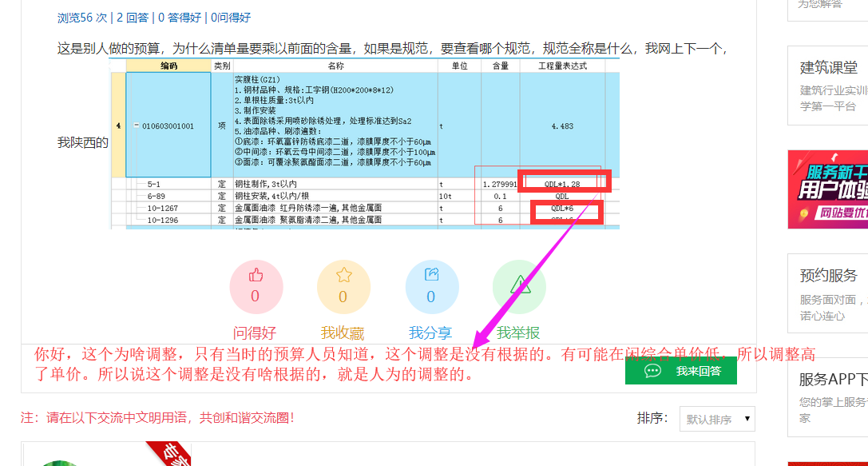Toggle a like on the 问得好 circle
The image size is (868, 466).
(x=256, y=286)
